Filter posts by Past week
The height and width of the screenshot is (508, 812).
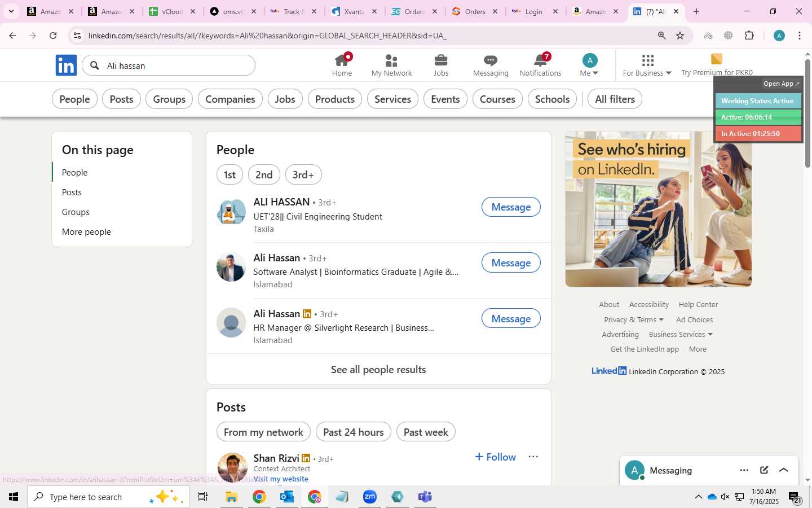point(426,432)
